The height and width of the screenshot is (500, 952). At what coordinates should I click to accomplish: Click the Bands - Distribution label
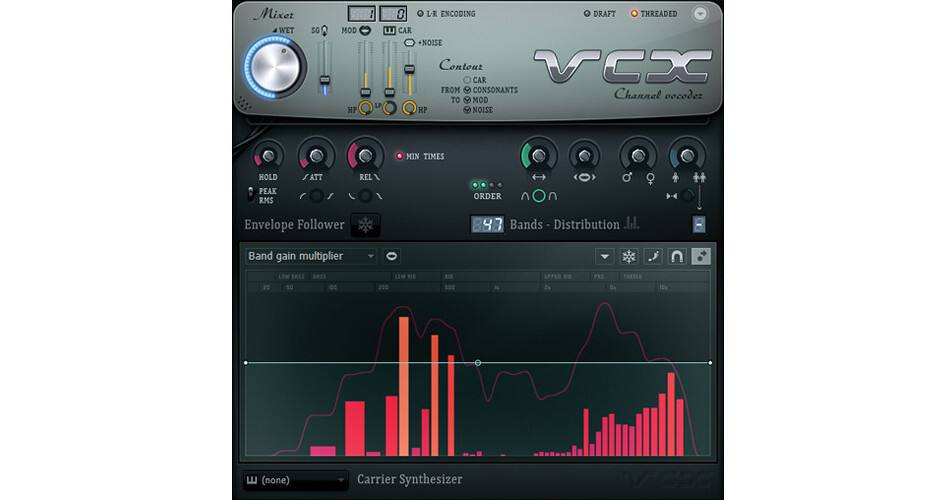click(x=565, y=225)
